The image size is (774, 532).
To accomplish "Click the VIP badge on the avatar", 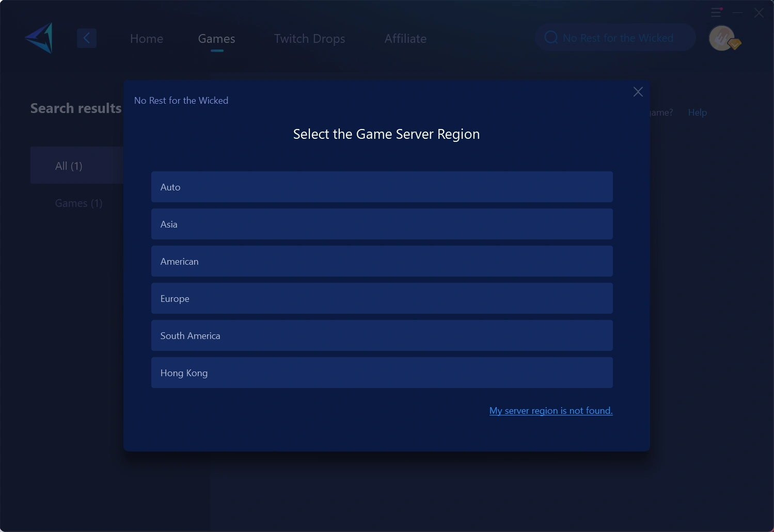I will tap(735, 45).
